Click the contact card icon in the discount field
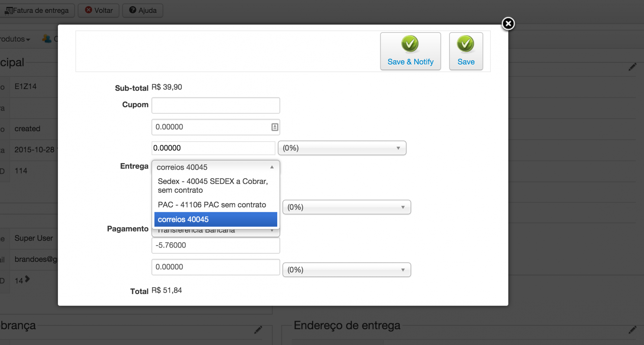Viewport: 644px width, 345px height. [275, 127]
